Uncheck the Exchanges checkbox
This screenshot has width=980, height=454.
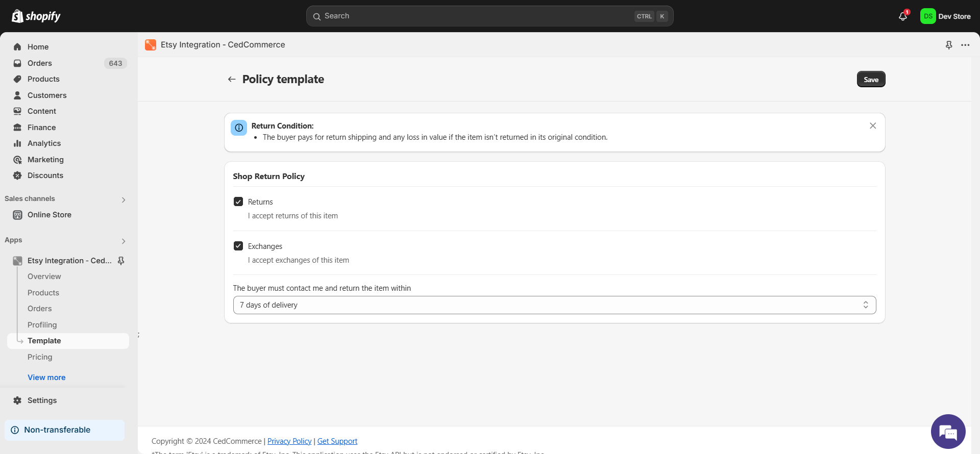coord(238,246)
